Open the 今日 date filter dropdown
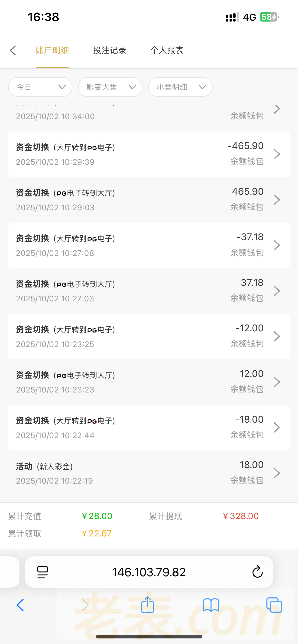The width and height of the screenshot is (298, 644). (40, 87)
